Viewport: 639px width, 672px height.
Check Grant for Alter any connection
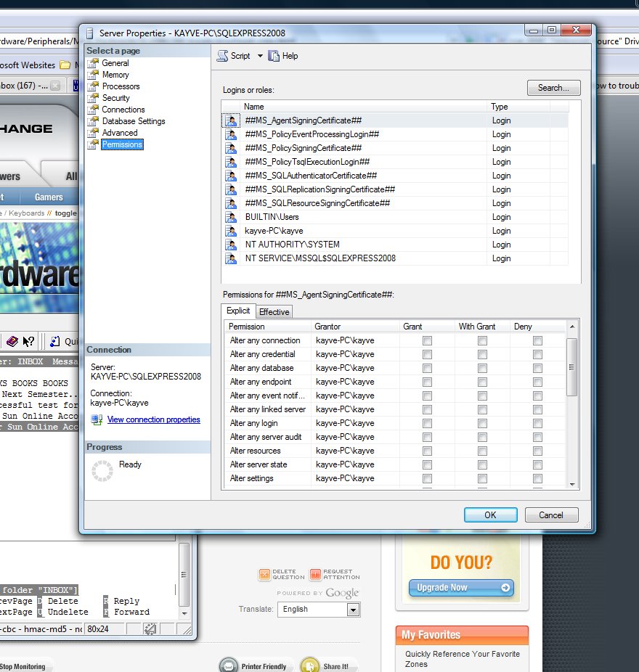coord(427,340)
